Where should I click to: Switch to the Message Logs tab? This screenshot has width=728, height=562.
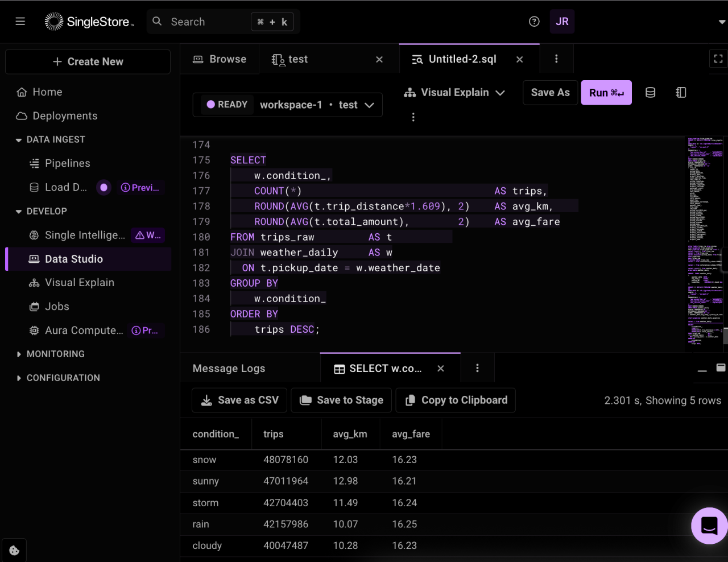(229, 368)
